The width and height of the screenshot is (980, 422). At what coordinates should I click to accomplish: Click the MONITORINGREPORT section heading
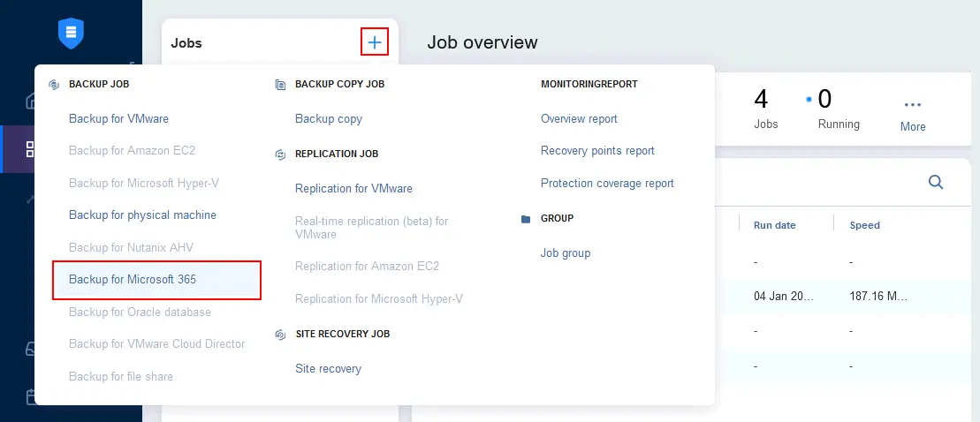coord(589,84)
